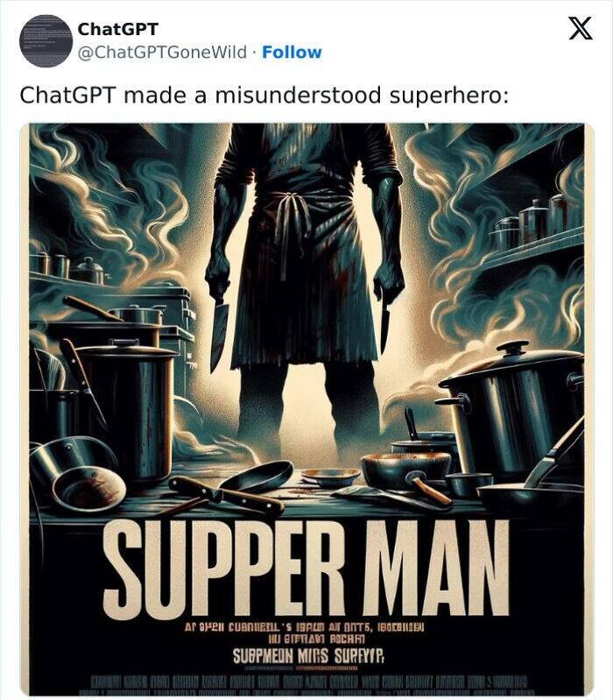Click the overturned pot on the counter

click(77, 474)
